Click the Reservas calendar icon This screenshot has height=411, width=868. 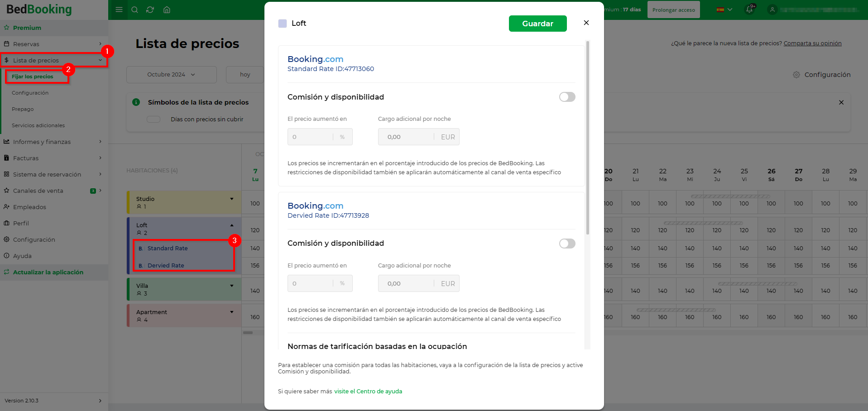click(x=7, y=44)
